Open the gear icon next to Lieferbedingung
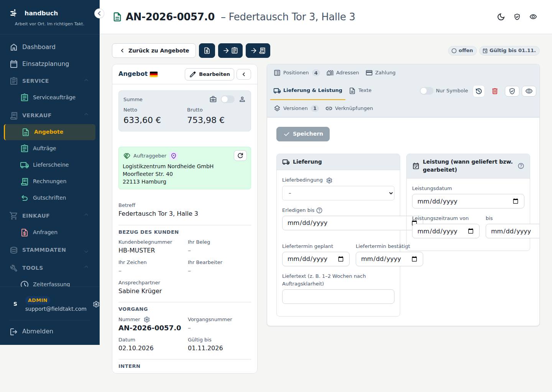Screen dimensions: 552x392 [329, 180]
